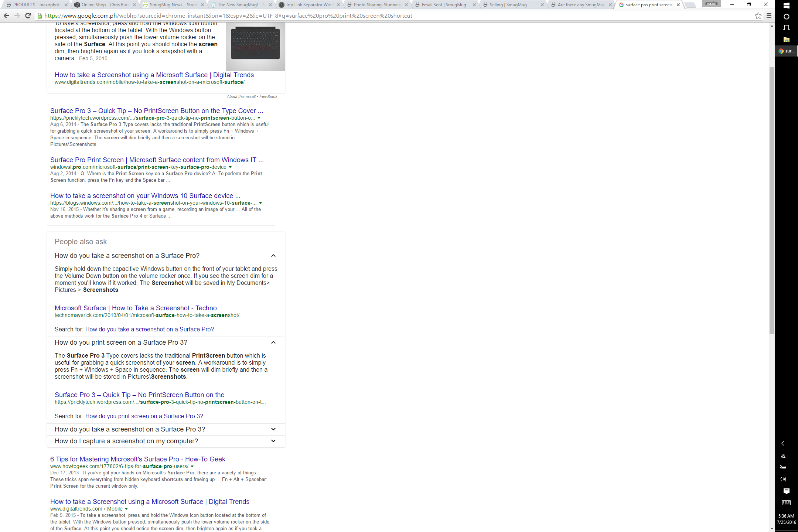Open the Windows Start menu
This screenshot has height=532, width=798.
[787, 6]
